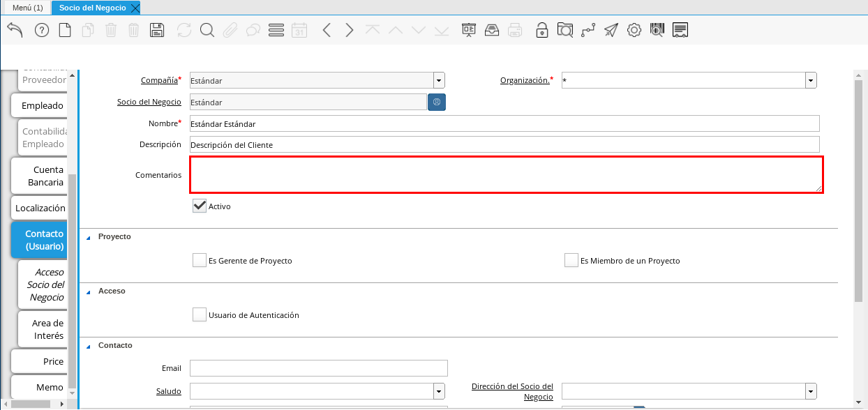Click the Socio del Negocio label link

149,102
